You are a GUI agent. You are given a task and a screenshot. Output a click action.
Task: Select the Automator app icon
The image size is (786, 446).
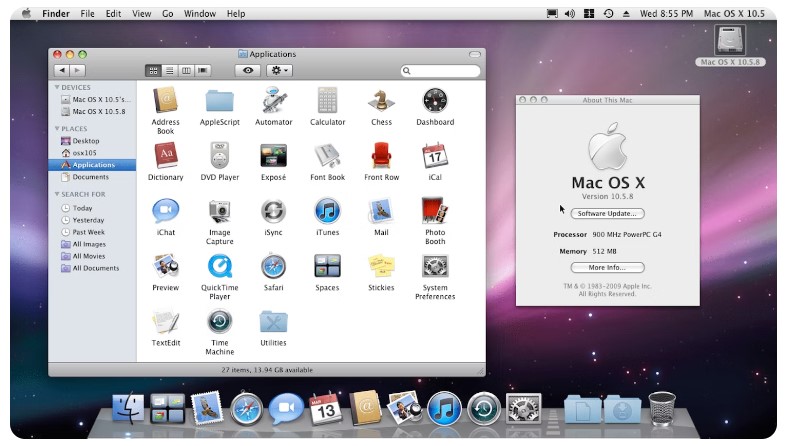pos(274,100)
